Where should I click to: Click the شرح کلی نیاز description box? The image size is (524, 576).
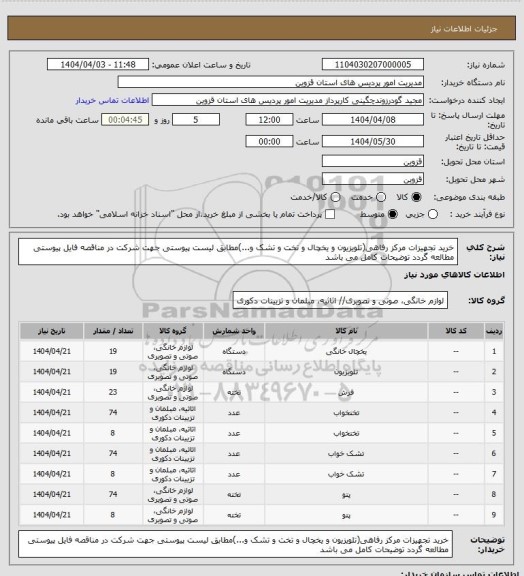[238, 252]
